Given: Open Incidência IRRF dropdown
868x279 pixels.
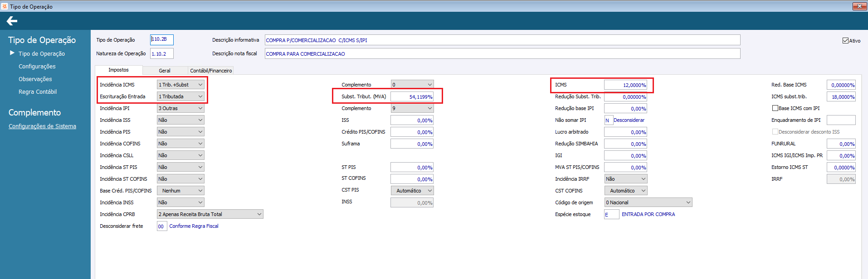Looking at the screenshot, I should [626, 179].
